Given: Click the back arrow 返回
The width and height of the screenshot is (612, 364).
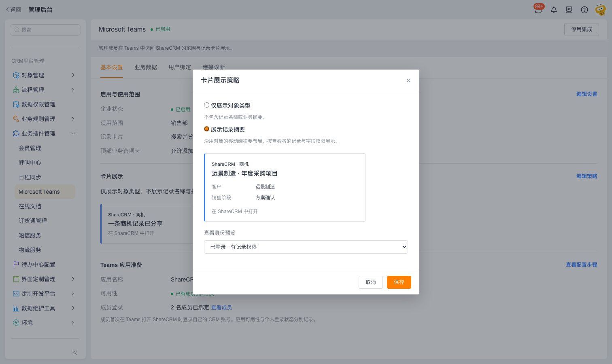Looking at the screenshot, I should (13, 10).
